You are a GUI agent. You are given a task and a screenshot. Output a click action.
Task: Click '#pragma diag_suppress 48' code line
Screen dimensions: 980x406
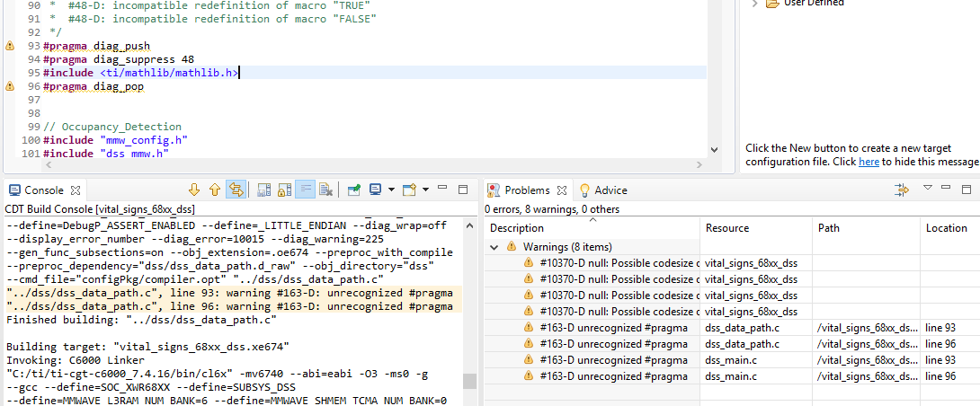pos(119,59)
